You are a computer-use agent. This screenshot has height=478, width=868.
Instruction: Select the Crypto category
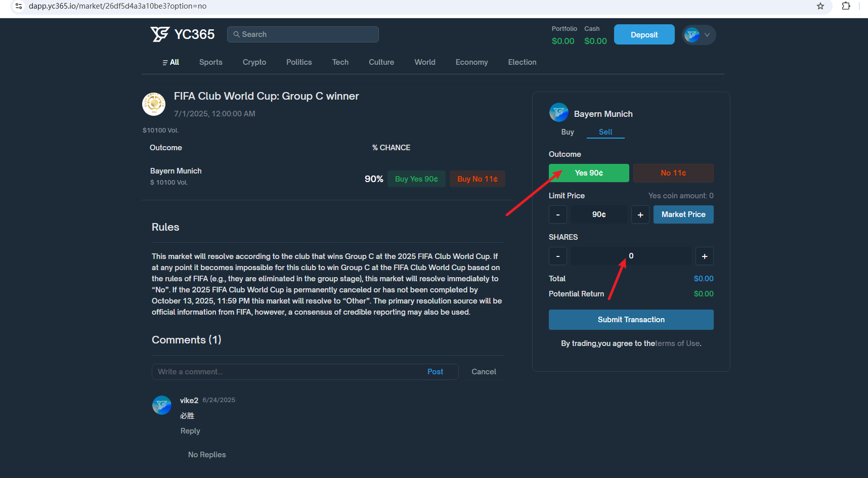254,62
